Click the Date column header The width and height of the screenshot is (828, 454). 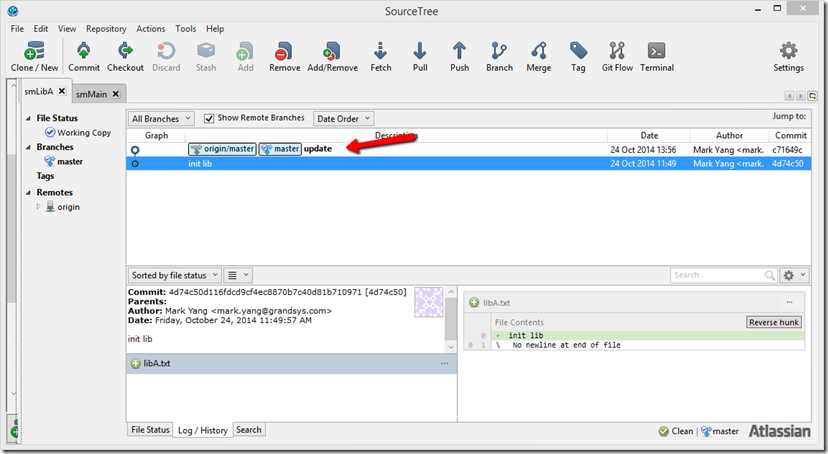coord(649,136)
